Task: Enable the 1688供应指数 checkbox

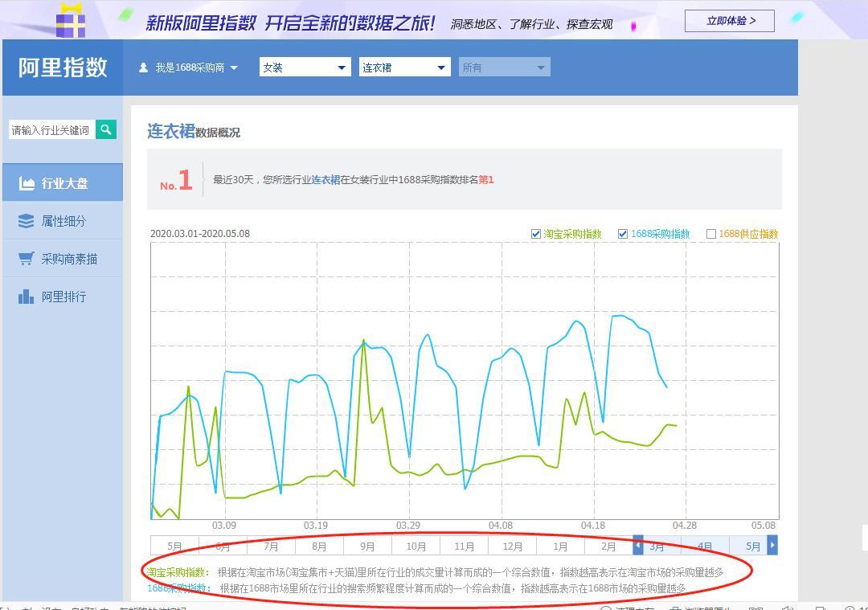Action: pyautogui.click(x=711, y=234)
